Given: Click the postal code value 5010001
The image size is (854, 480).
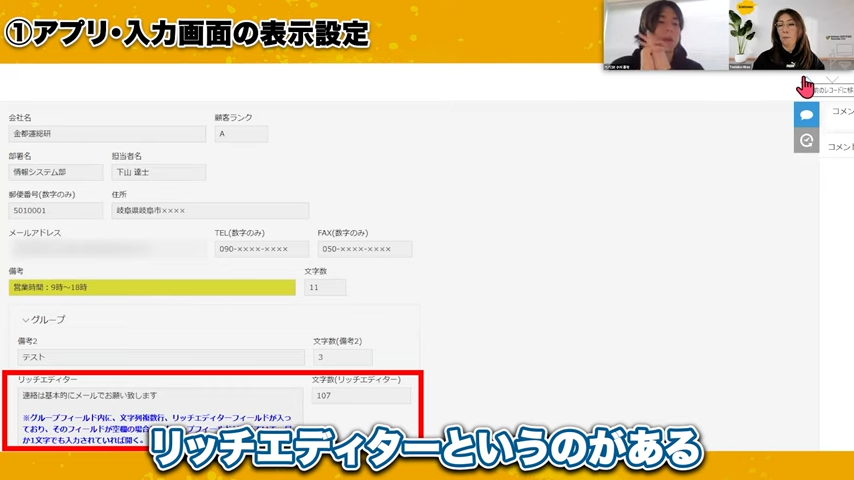Looking at the screenshot, I should [56, 210].
